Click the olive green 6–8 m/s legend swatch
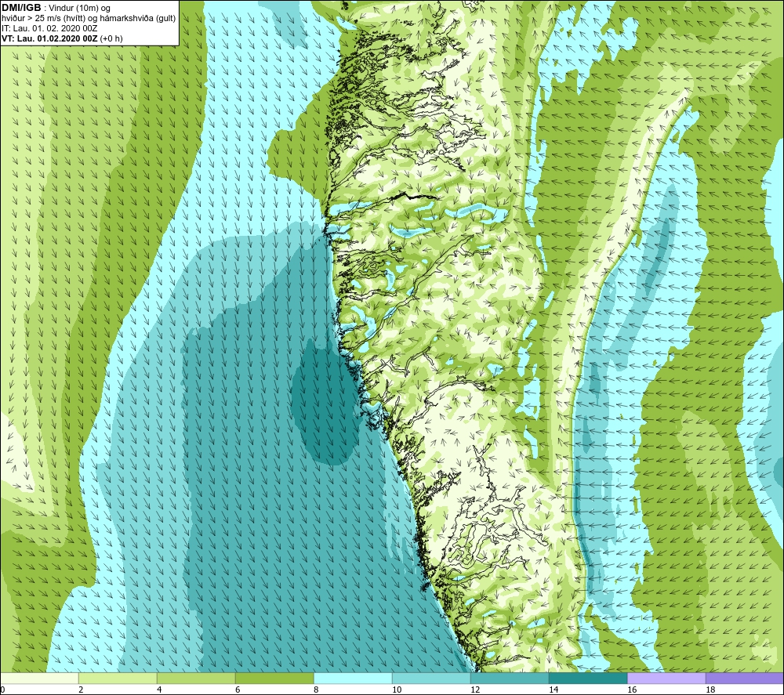 (274, 678)
